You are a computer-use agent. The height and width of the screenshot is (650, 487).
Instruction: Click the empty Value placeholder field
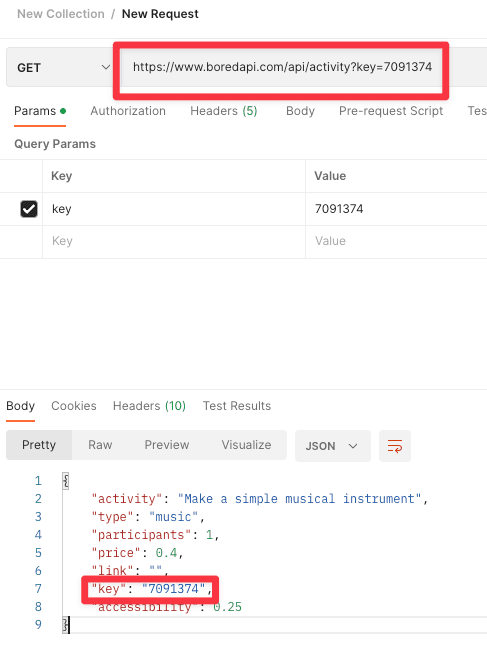(396, 241)
